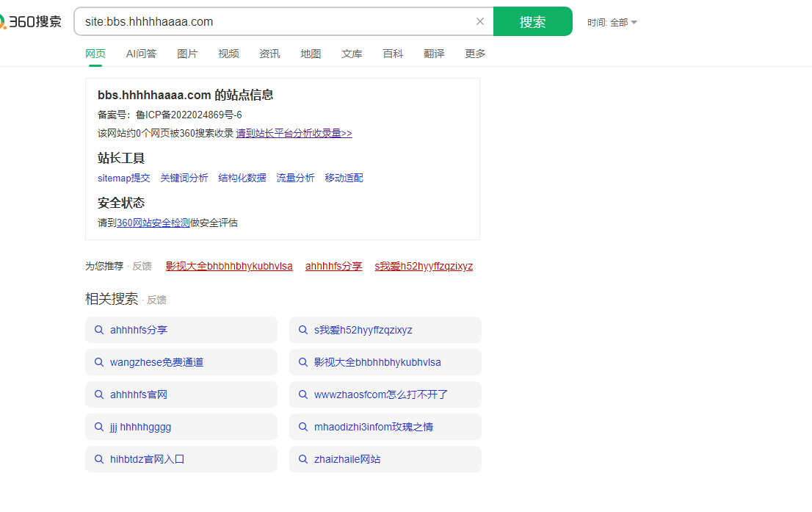
Task: Click 反馈 next to 为您推荐
Action: pyautogui.click(x=142, y=267)
